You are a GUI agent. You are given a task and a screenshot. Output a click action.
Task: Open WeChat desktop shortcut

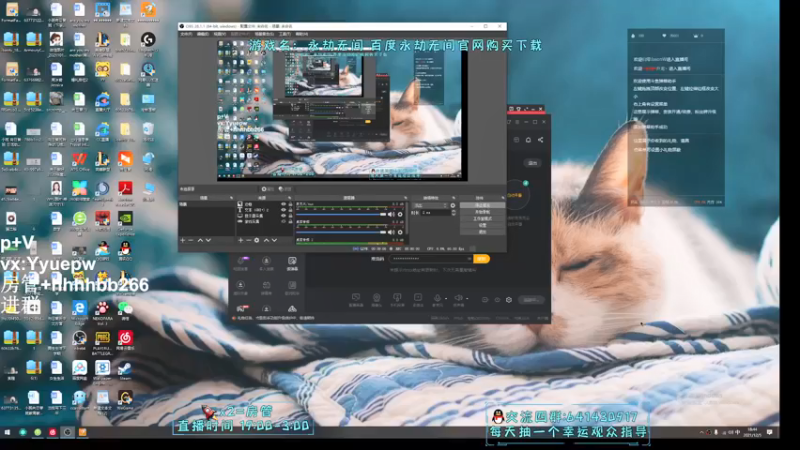point(125,310)
